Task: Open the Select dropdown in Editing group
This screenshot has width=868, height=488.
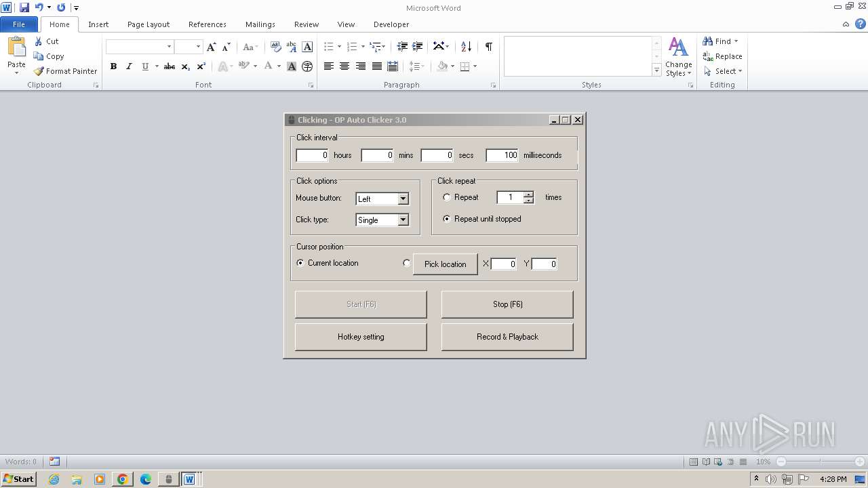Action: 724,71
